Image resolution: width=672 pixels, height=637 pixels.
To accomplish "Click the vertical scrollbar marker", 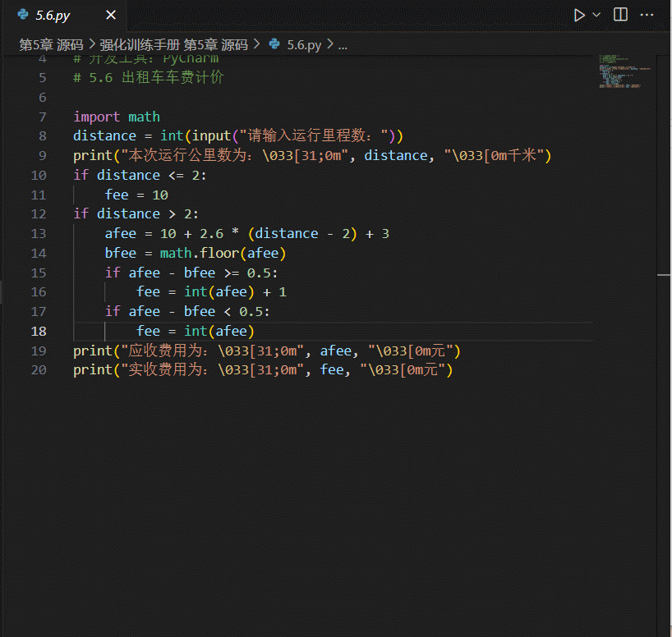I will (664, 275).
